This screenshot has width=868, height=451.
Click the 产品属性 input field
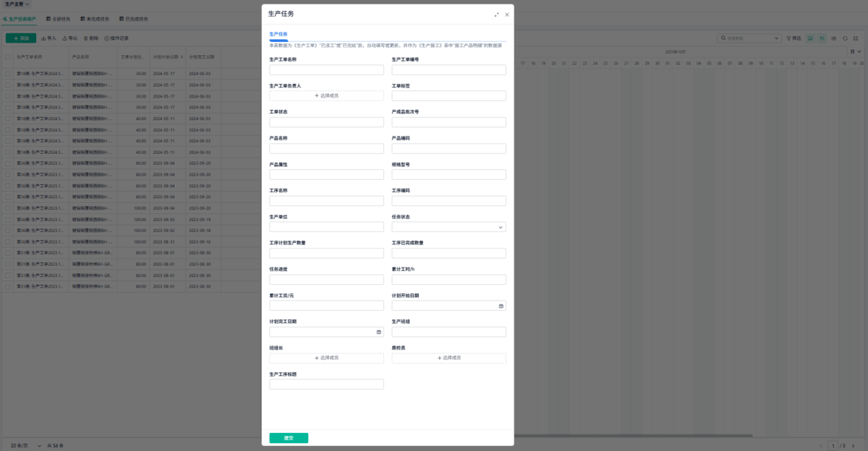pyautogui.click(x=326, y=174)
